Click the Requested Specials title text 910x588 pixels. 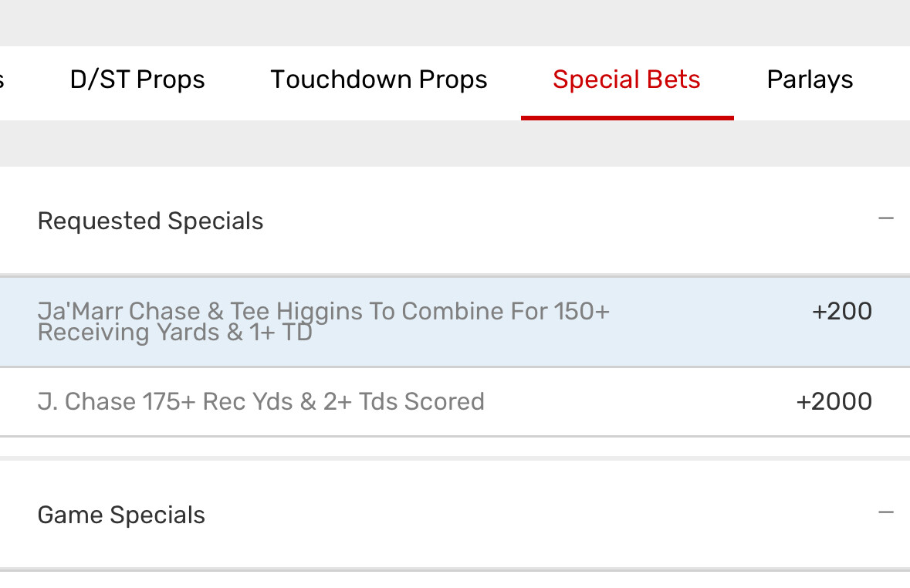151,221
